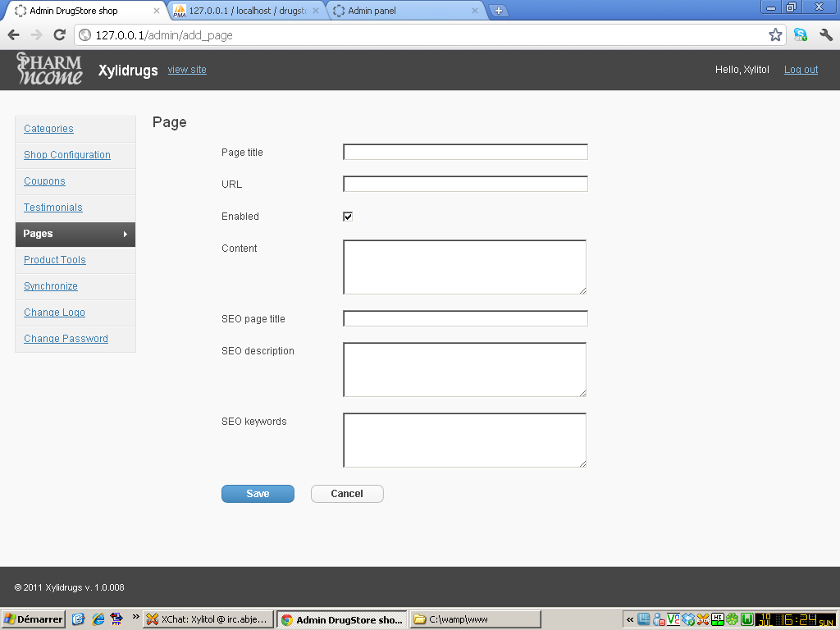This screenshot has height=630, width=840.
Task: Click the Skype extension icon in toolbar
Action: point(801,34)
